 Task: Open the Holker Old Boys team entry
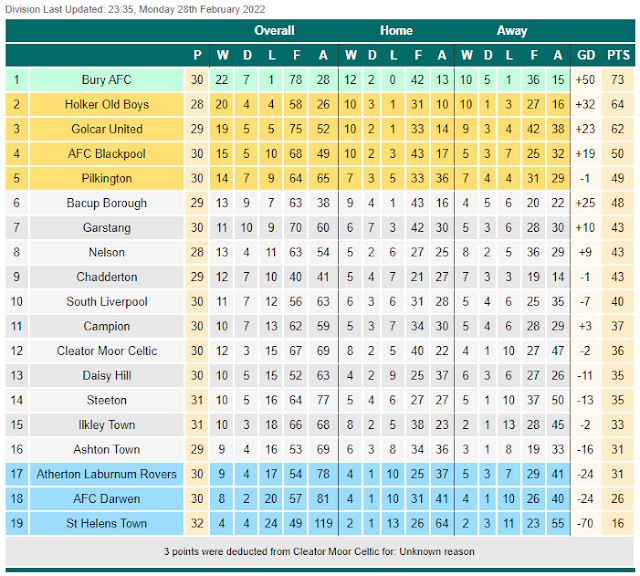click(x=107, y=105)
